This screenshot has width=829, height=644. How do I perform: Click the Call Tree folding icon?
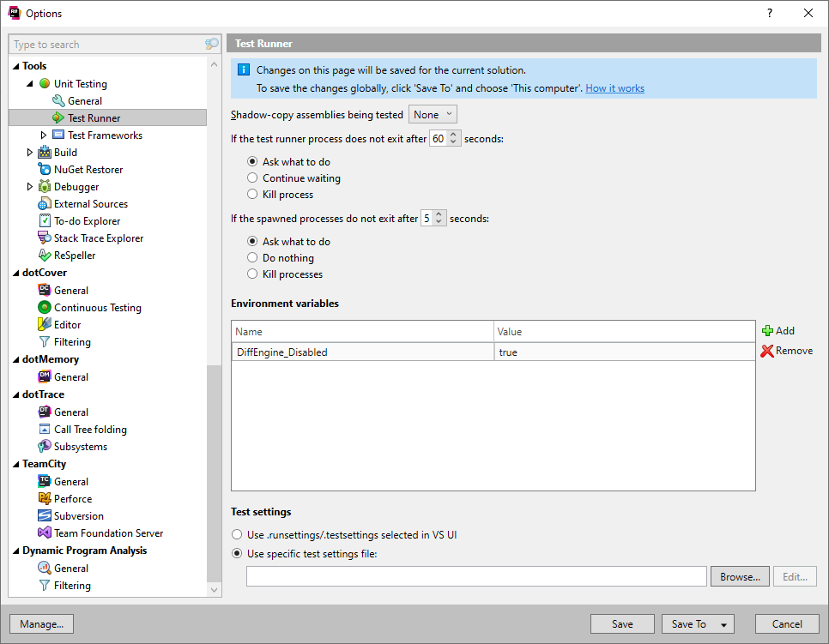click(x=45, y=429)
